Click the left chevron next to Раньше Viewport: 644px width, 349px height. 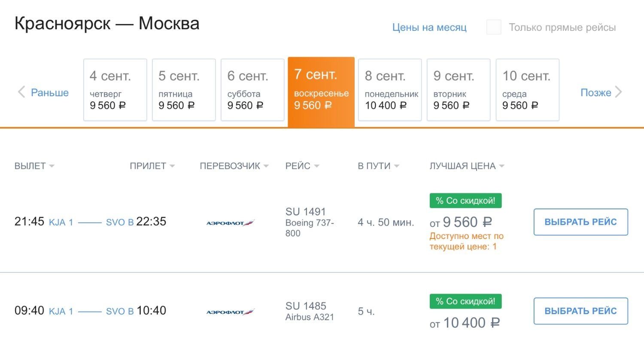pos(21,92)
